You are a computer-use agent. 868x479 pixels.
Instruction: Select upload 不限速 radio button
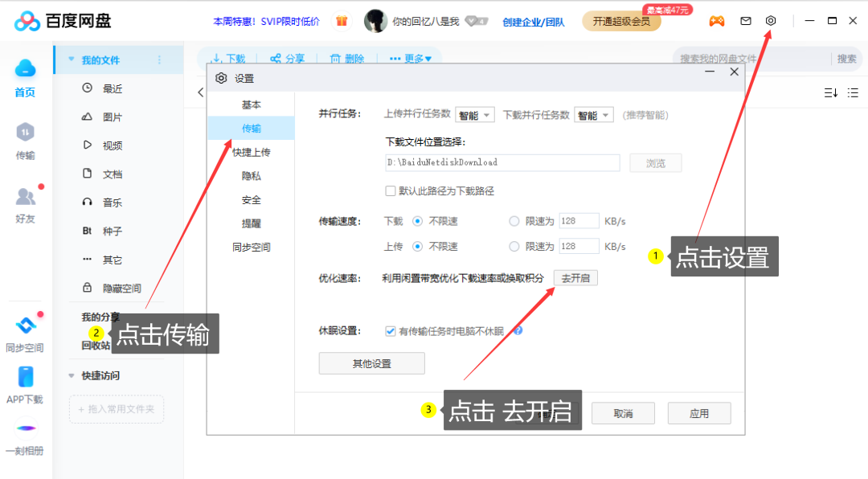click(x=417, y=247)
